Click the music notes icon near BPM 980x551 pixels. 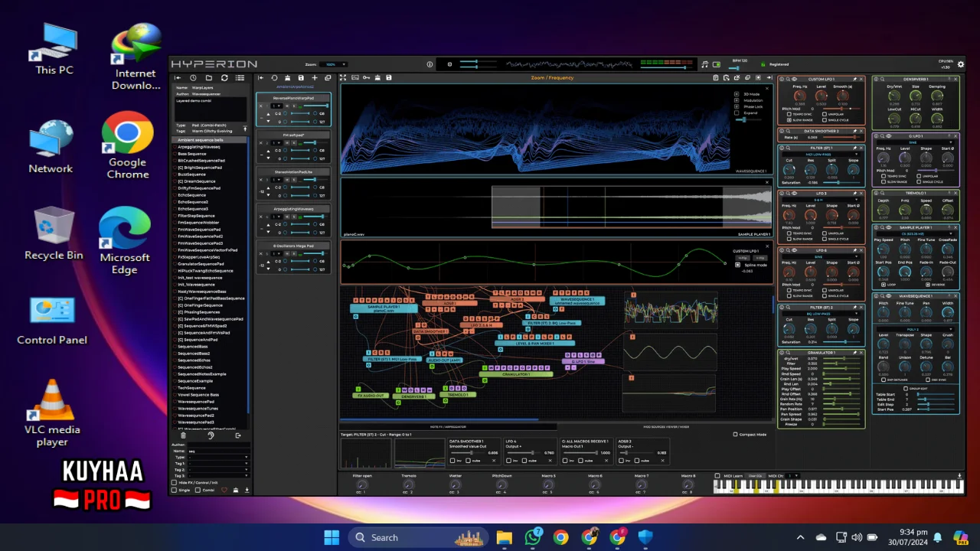705,64
